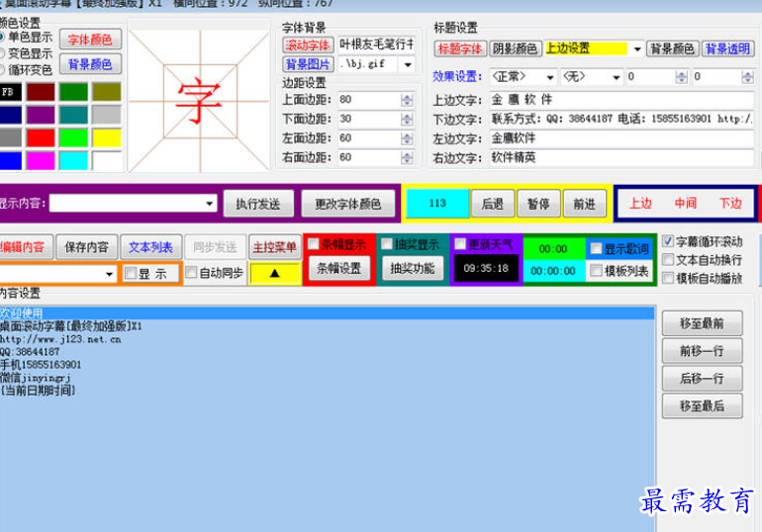Viewport: 762px width, 532px height.
Task: Pick the magenta color swatch
Action: tap(41, 160)
